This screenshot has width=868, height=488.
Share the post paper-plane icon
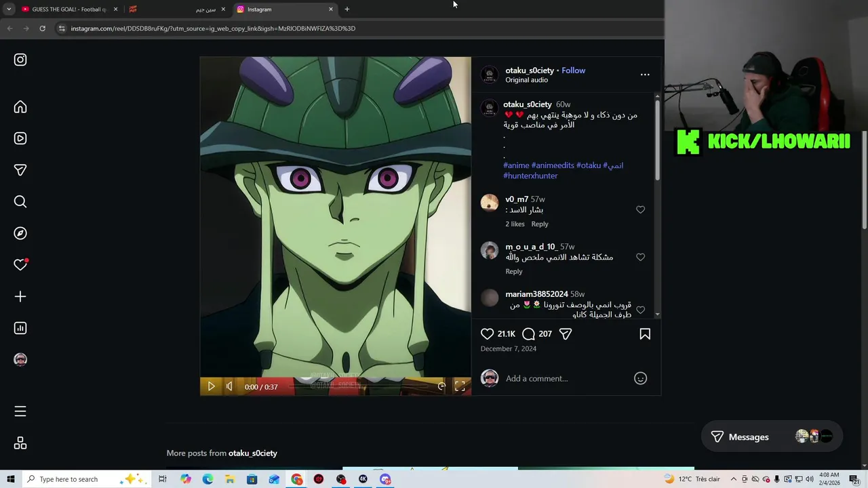(x=566, y=333)
